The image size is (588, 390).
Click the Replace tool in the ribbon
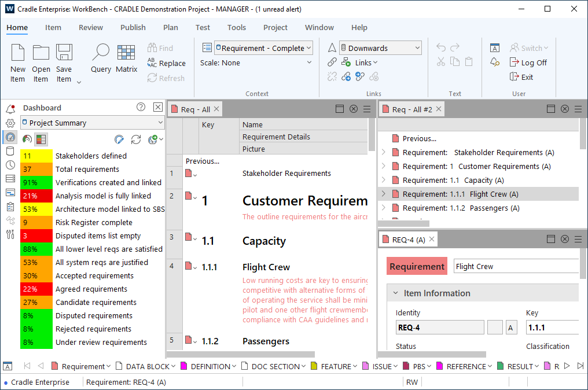167,63
